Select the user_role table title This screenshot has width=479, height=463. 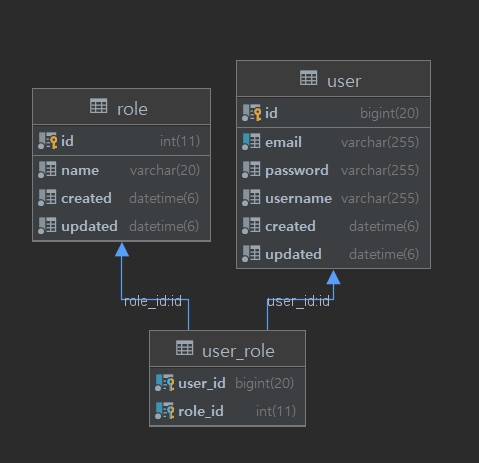pyautogui.click(x=238, y=351)
